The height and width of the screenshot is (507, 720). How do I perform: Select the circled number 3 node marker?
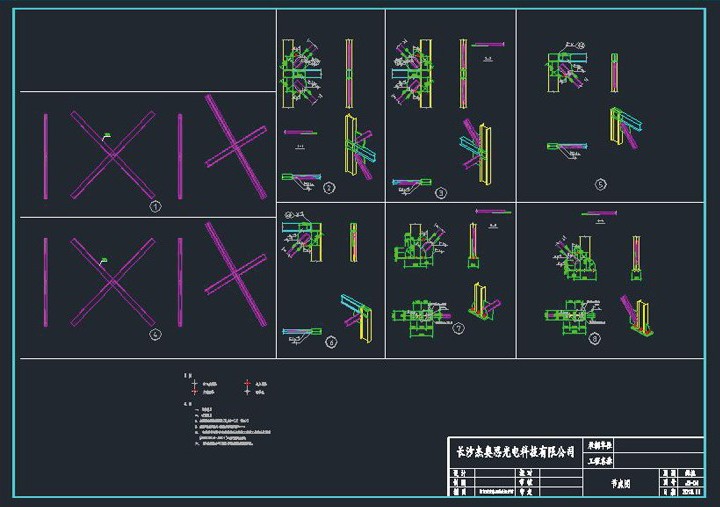coord(440,189)
